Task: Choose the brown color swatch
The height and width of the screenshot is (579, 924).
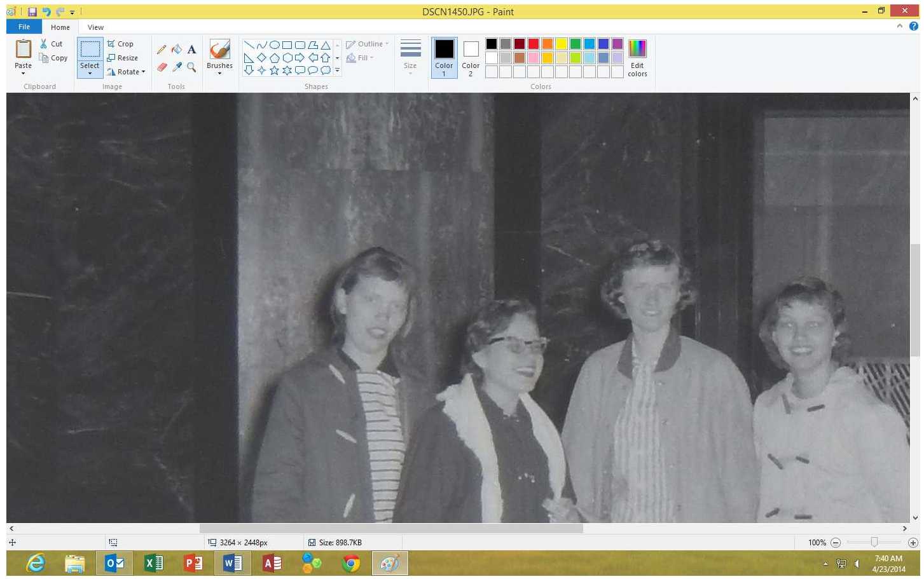Action: coord(520,58)
